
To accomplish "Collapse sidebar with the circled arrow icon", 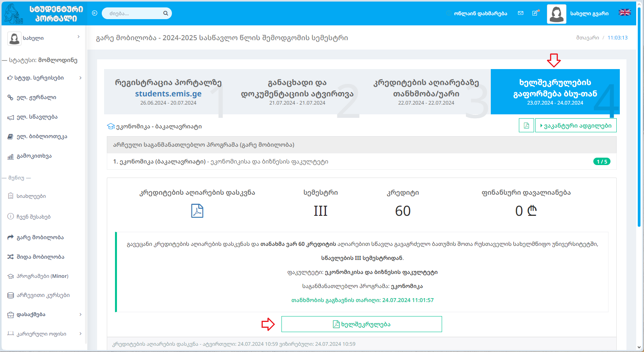I will (x=94, y=13).
